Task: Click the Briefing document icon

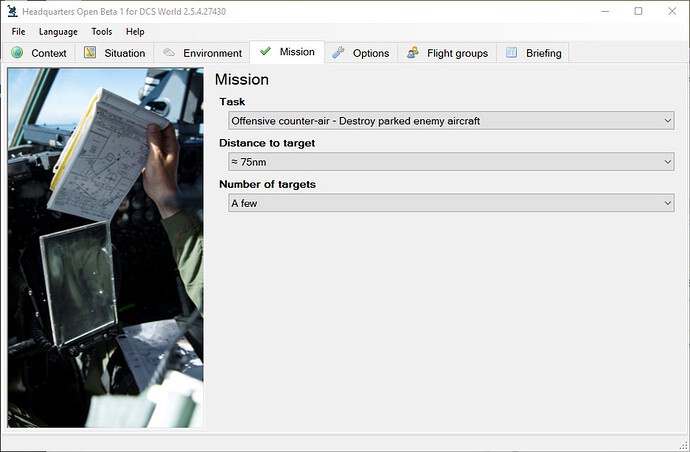Action: 511,53
